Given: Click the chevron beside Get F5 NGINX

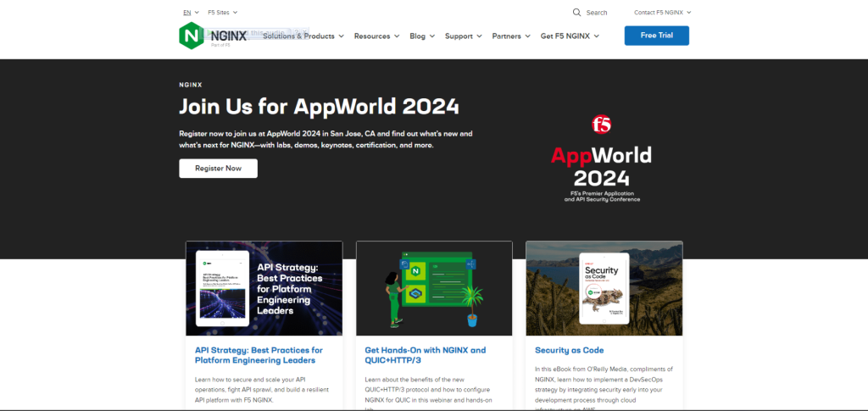Looking at the screenshot, I should coord(596,36).
